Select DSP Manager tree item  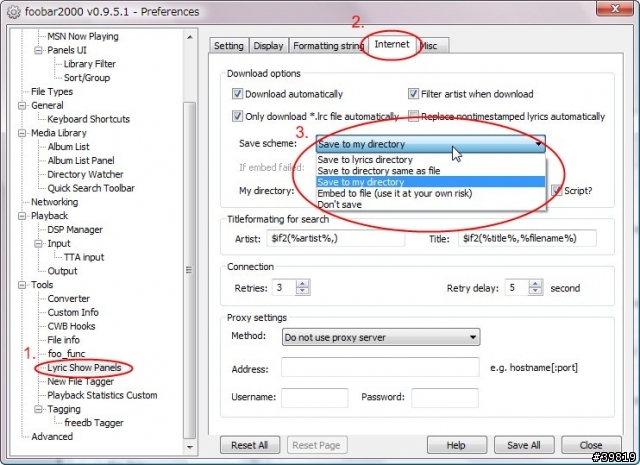pyautogui.click(x=75, y=230)
